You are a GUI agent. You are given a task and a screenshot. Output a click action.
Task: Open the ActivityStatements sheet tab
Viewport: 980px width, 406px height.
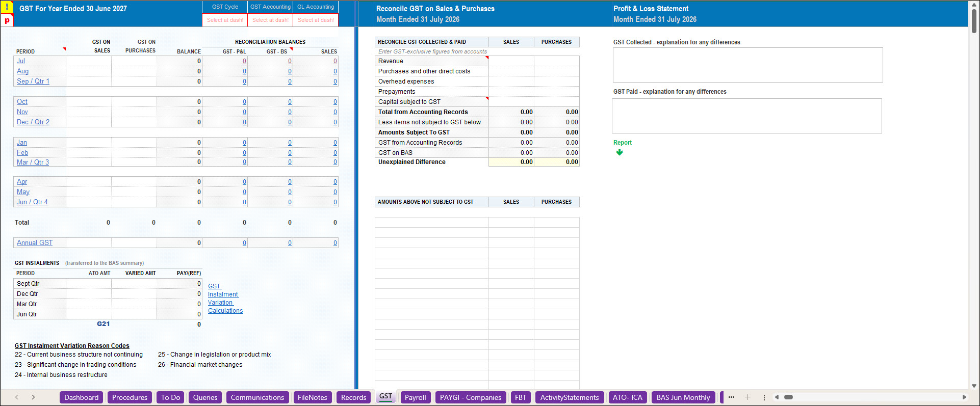tap(570, 397)
